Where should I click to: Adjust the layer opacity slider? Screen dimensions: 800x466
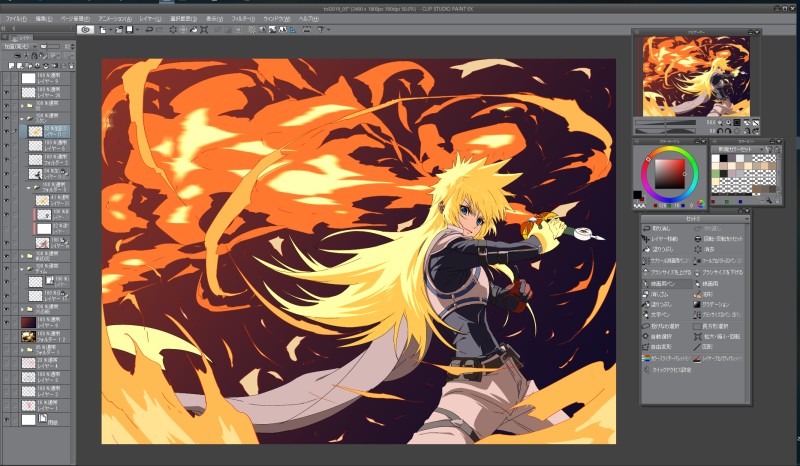[51, 46]
